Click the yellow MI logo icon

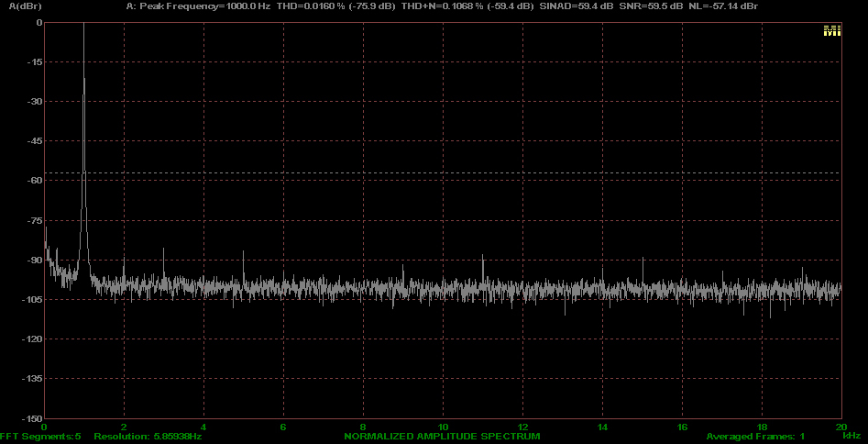(832, 31)
